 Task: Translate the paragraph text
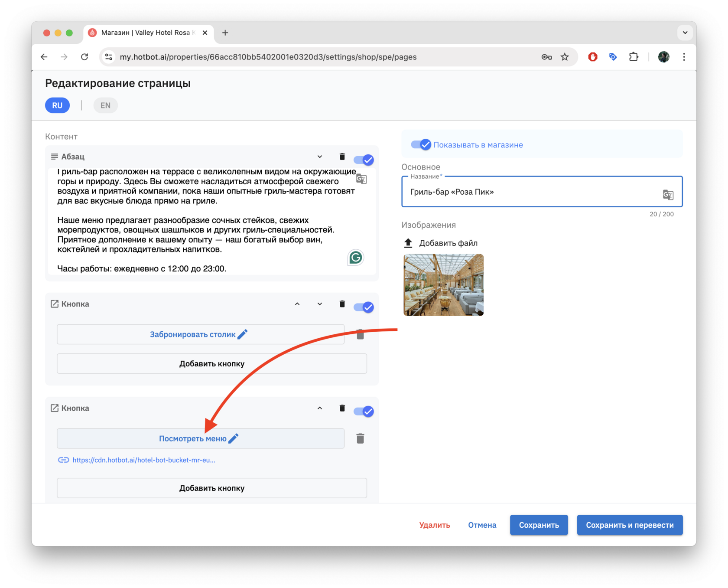pyautogui.click(x=361, y=179)
